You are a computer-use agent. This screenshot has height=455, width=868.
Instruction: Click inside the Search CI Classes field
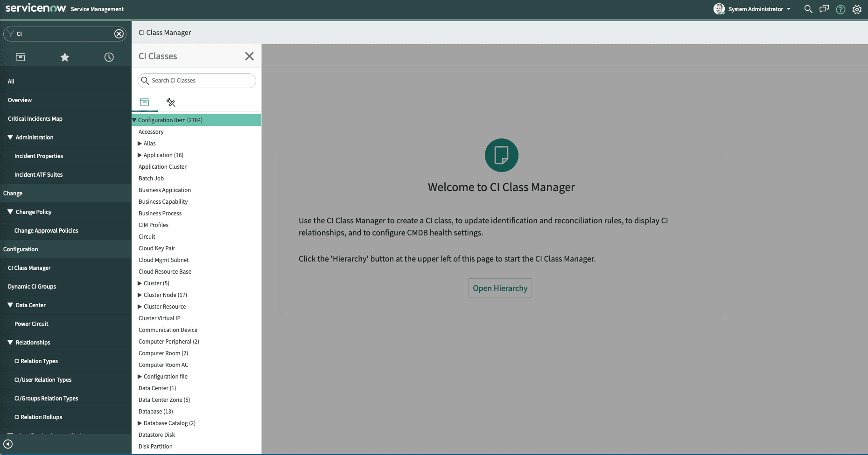(x=196, y=80)
